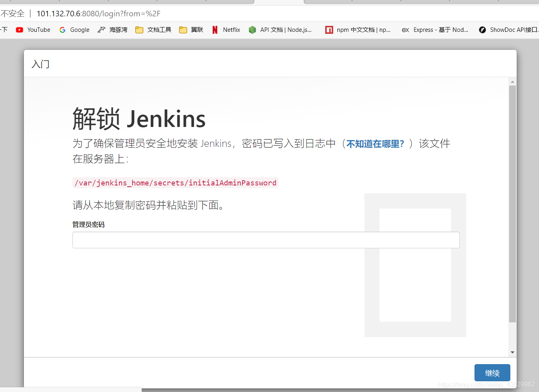Open the Express bookmark icon
The height and width of the screenshot is (392, 539).
click(x=405, y=30)
